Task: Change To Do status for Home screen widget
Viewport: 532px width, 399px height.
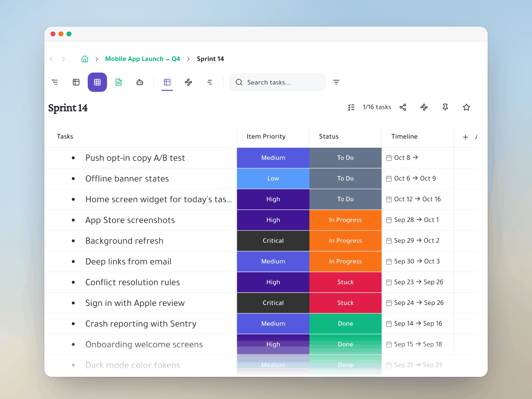Action: click(x=346, y=199)
